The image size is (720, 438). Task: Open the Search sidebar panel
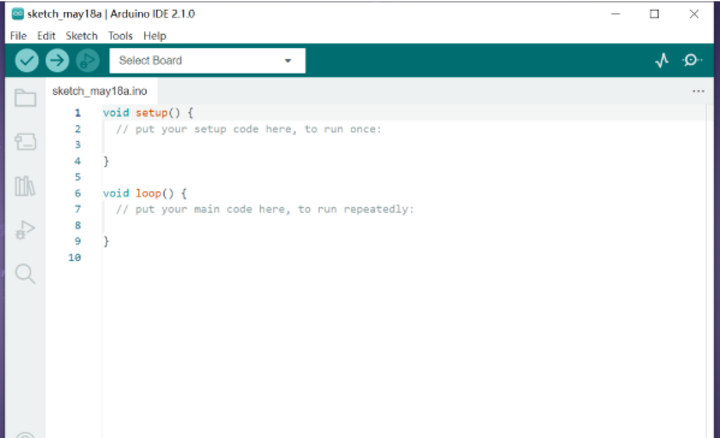coord(25,274)
